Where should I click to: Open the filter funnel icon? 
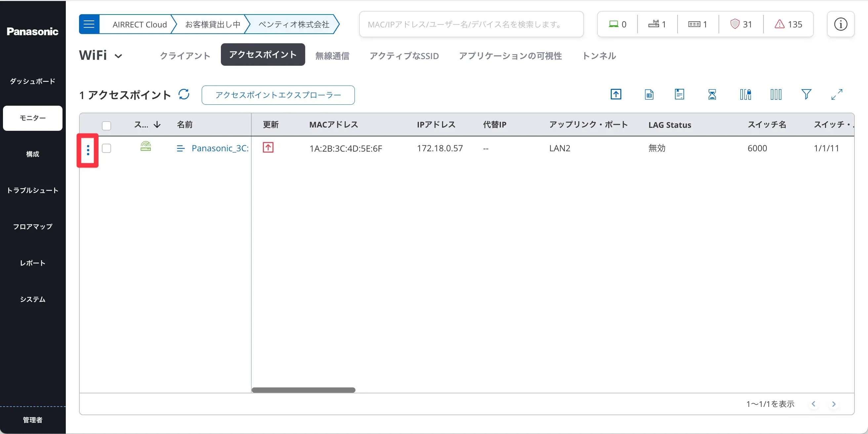pos(806,94)
